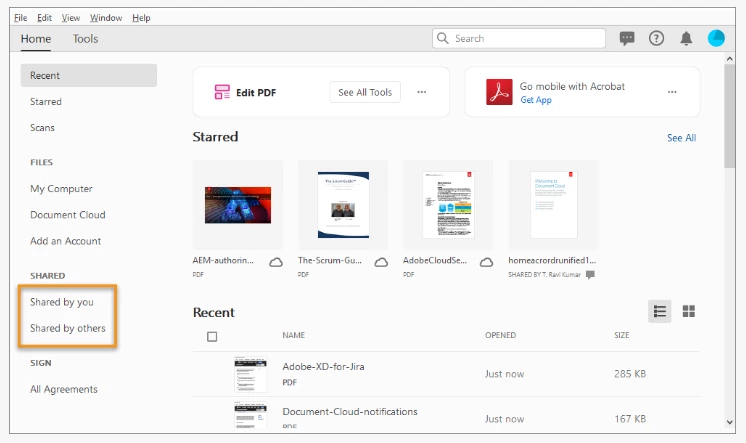
Task: Click the 167 KB size value
Action: click(x=630, y=419)
